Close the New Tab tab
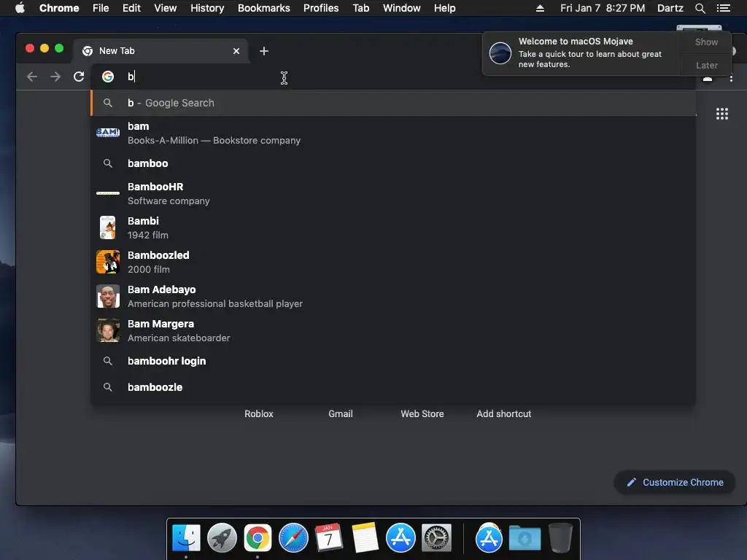Viewport: 747px width, 560px height. (x=236, y=51)
